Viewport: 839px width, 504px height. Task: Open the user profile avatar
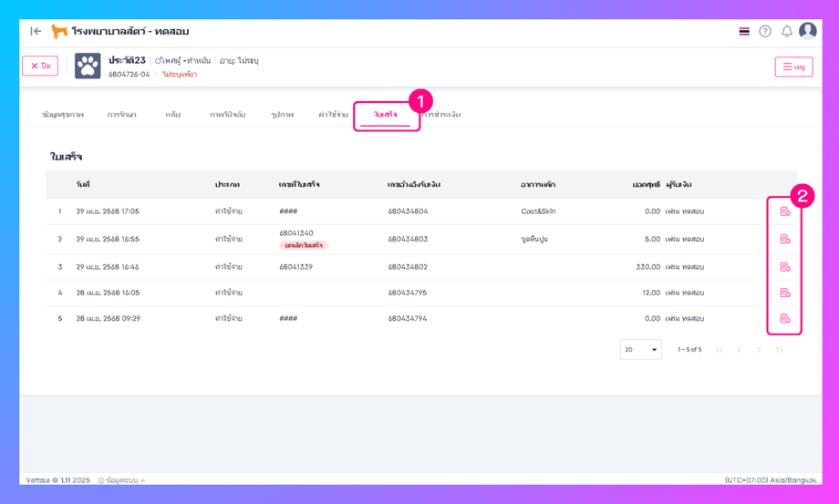tap(807, 31)
